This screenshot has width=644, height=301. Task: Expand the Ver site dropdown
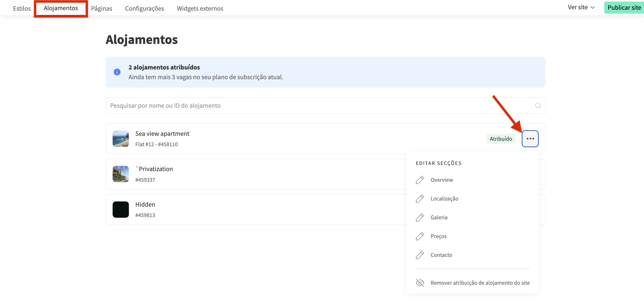point(581,7)
